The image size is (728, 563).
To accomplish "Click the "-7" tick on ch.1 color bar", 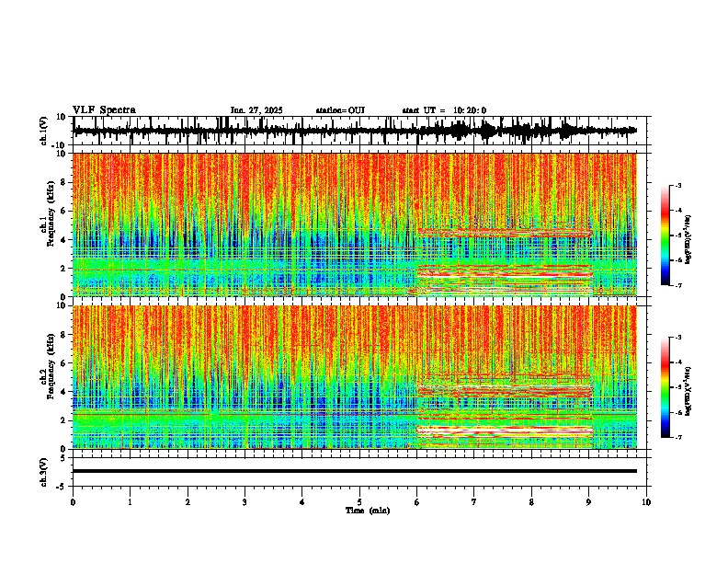I will pyautogui.click(x=677, y=285).
